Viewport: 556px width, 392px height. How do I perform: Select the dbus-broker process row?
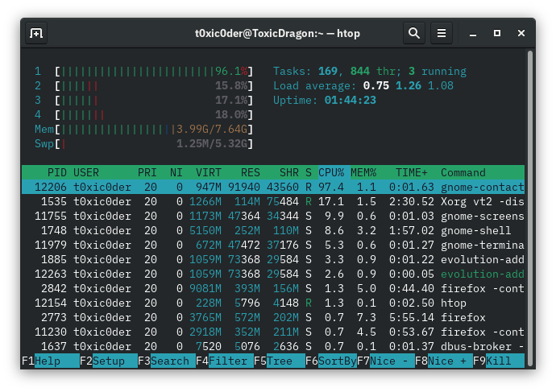[x=273, y=347]
